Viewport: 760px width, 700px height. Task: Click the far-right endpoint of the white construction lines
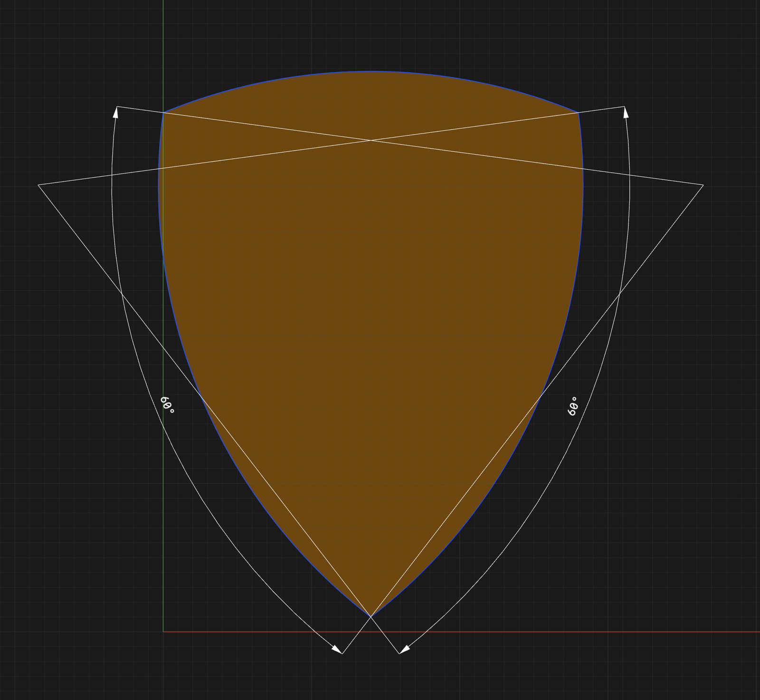[703, 185]
